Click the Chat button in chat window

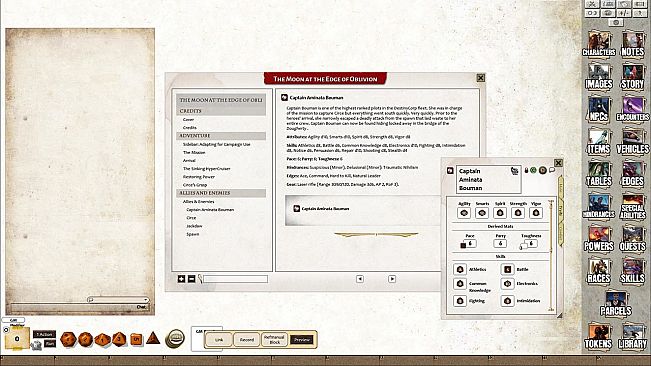[142, 307]
